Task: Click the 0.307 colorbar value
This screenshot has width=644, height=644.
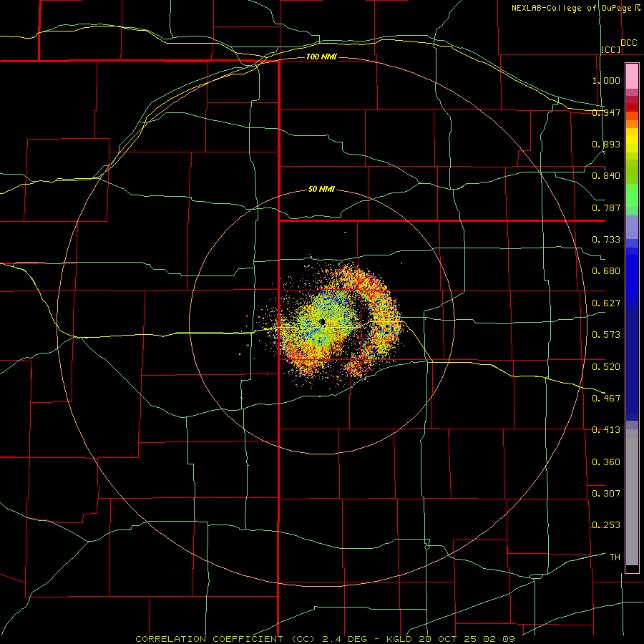Action: (x=606, y=494)
